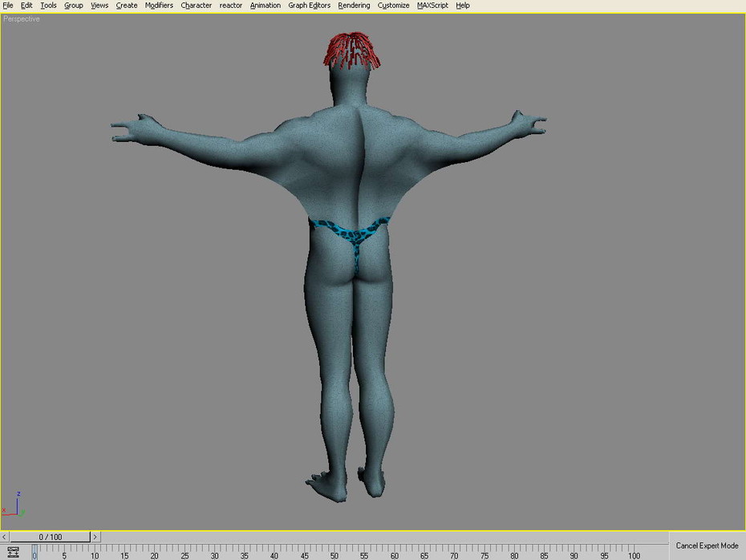Select the red hair object on the model
The image size is (746, 560).
[352, 50]
